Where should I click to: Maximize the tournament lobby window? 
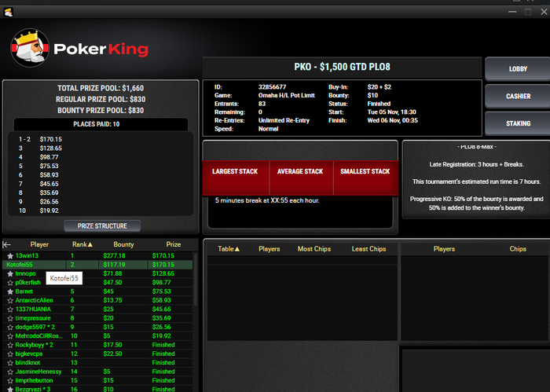coord(528,12)
